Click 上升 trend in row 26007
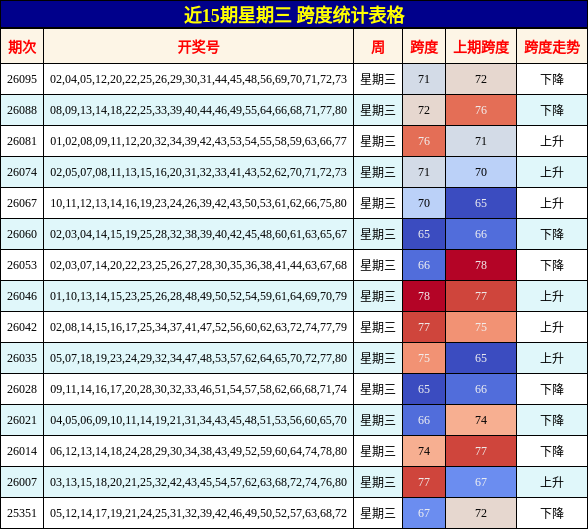The image size is (588, 529). pos(552,482)
